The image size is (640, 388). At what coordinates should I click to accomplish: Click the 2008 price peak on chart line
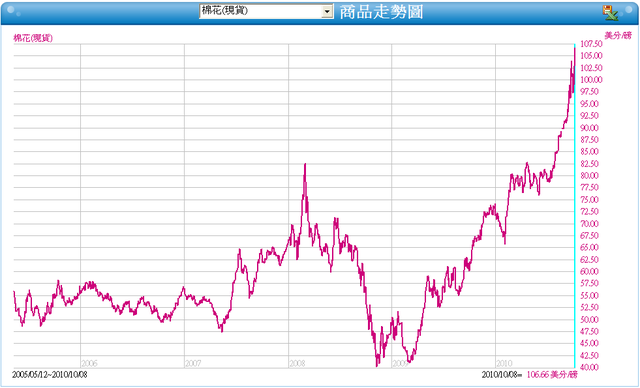[x=305, y=164]
